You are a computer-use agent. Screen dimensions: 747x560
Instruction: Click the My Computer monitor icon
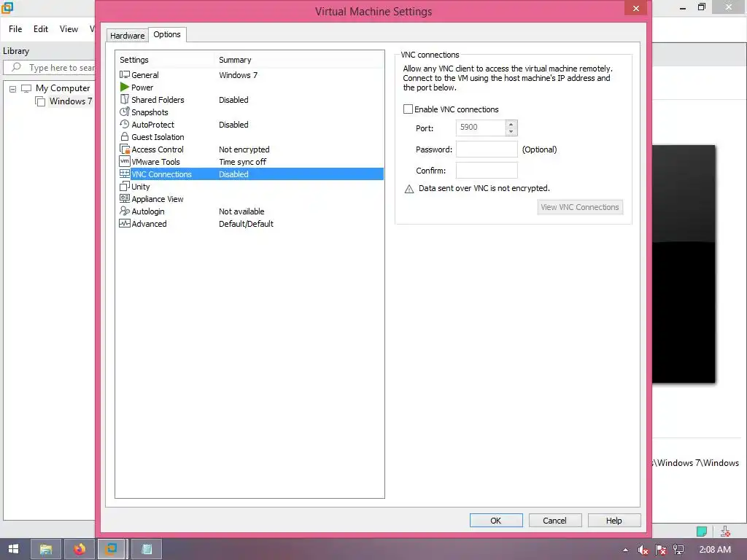(26, 88)
